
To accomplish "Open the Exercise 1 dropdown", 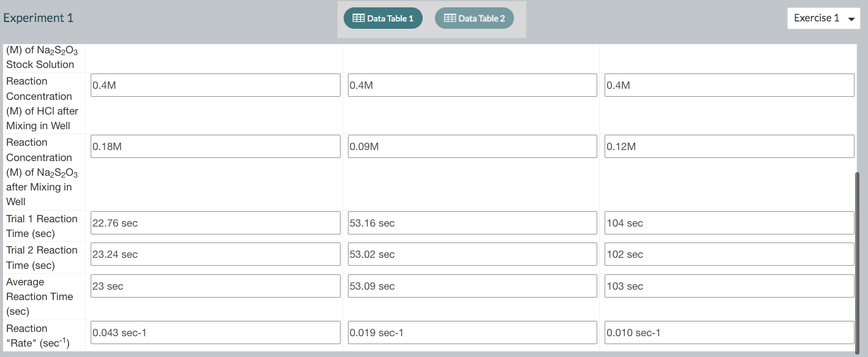I will [823, 18].
